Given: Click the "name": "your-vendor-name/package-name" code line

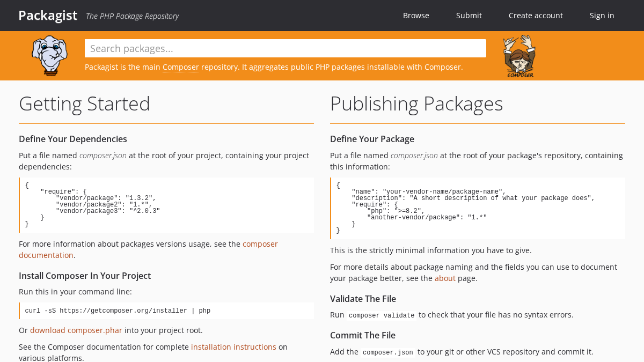Looking at the screenshot, I should point(429,191).
